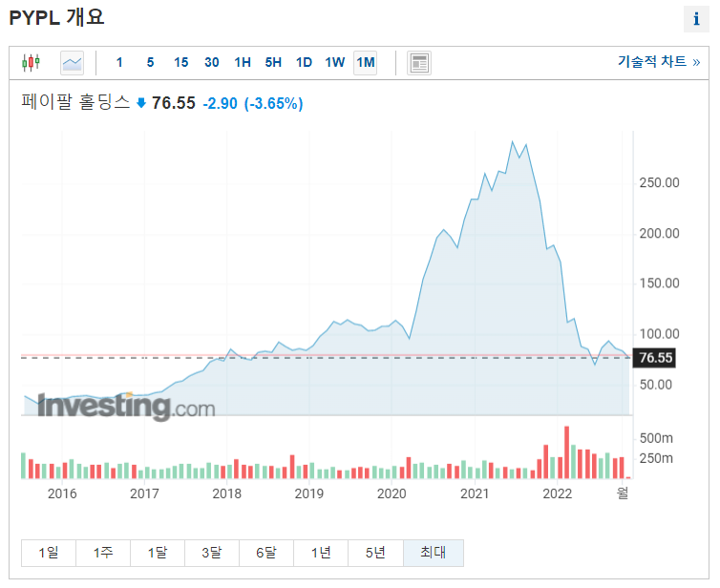The height and width of the screenshot is (588, 720).
Task: Switch to candlestick chart type
Action: pos(31,62)
